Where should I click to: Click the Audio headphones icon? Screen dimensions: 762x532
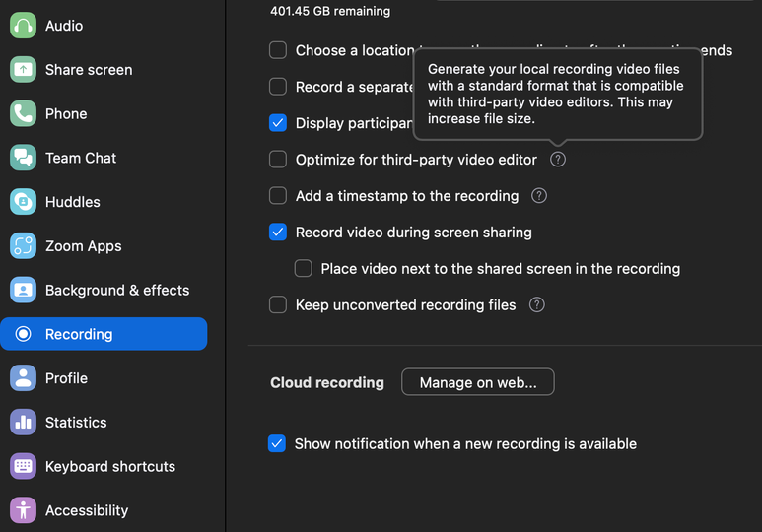click(x=23, y=26)
